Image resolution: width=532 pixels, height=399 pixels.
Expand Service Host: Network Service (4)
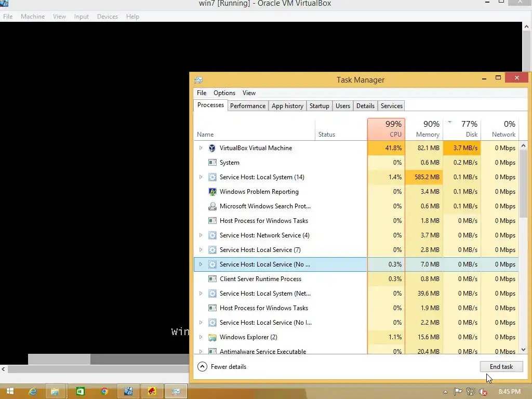click(x=201, y=235)
